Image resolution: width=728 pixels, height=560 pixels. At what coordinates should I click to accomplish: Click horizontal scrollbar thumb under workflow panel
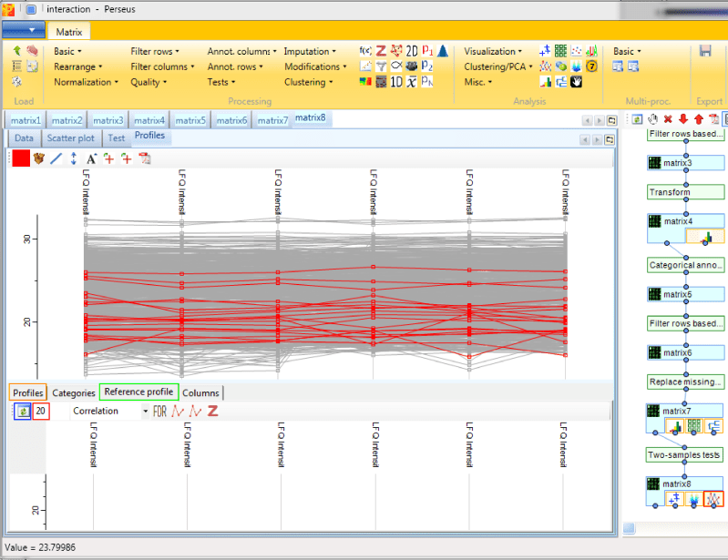pyautogui.click(x=629, y=527)
